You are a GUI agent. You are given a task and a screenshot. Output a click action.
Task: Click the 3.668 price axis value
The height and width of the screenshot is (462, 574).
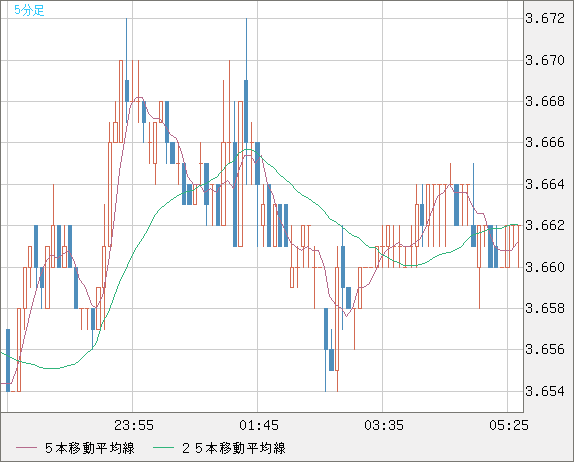(545, 101)
